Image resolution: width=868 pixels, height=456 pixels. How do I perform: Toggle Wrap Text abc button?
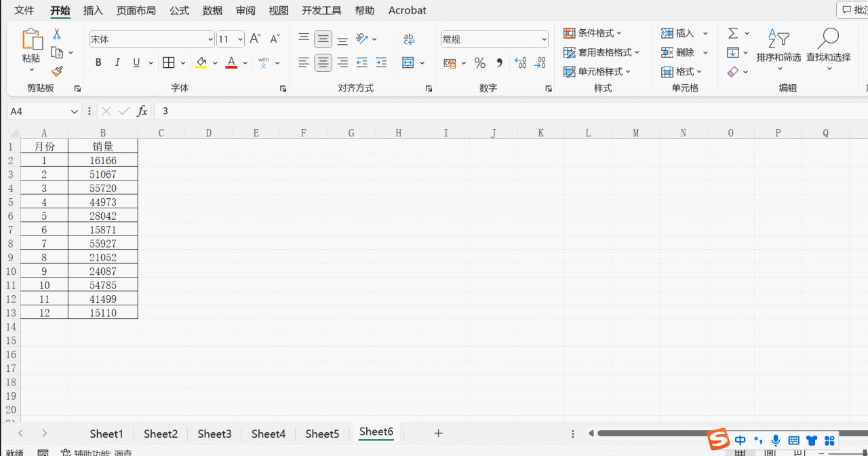409,39
